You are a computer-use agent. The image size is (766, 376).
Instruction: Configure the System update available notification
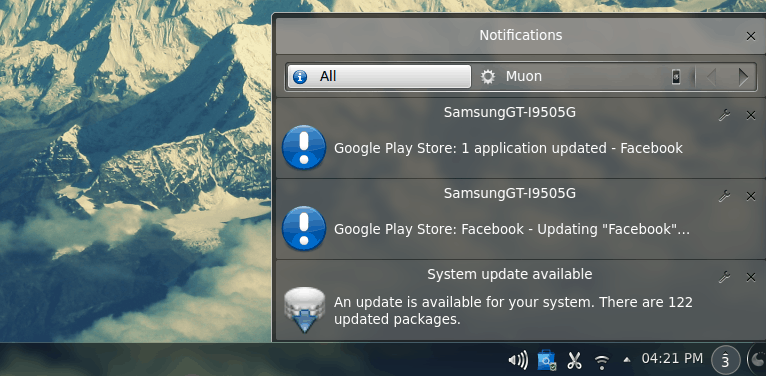(724, 277)
